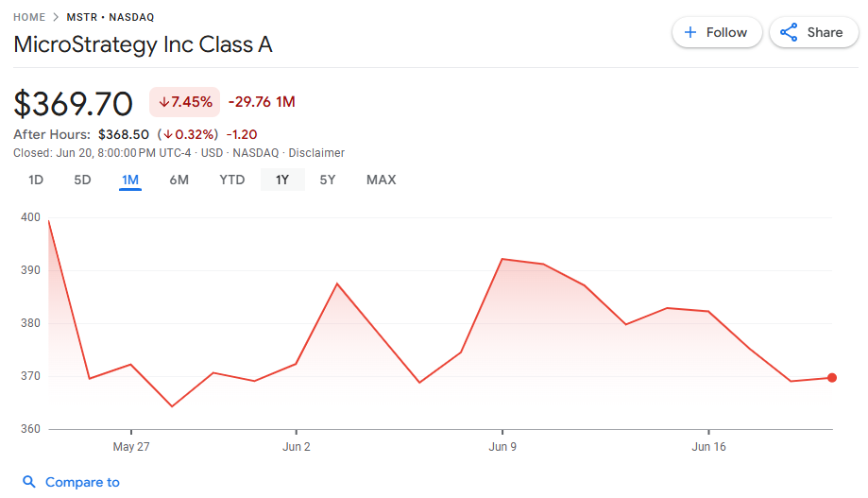Image resolution: width=868 pixels, height=498 pixels.
Task: Click the plus icon on Follow
Action: coord(690,32)
